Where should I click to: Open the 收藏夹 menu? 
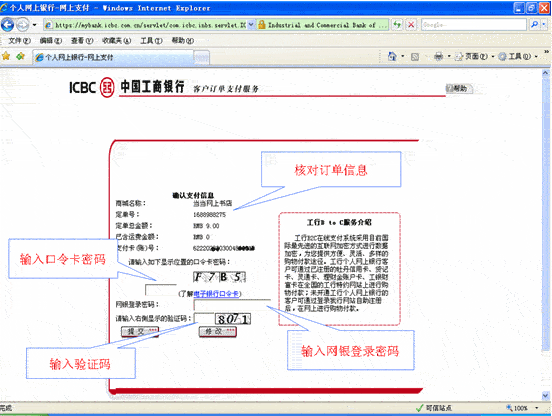(117, 41)
